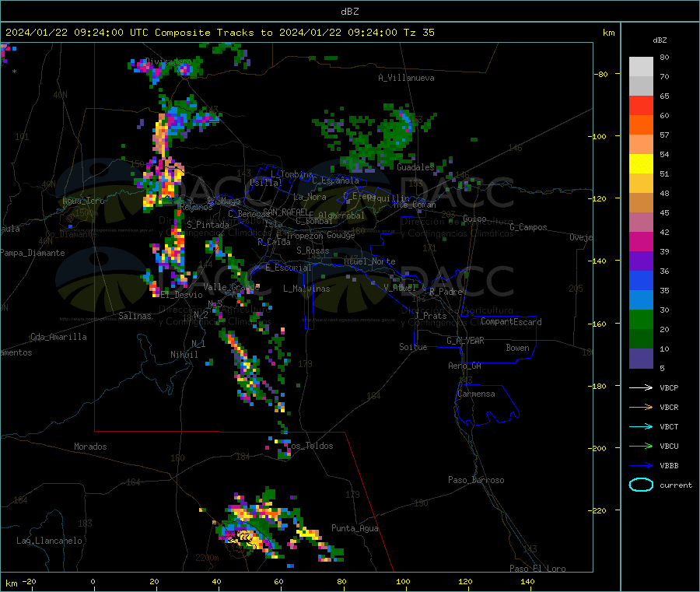Click the J_Prats location label
This screenshot has height=592, width=700.
[431, 315]
